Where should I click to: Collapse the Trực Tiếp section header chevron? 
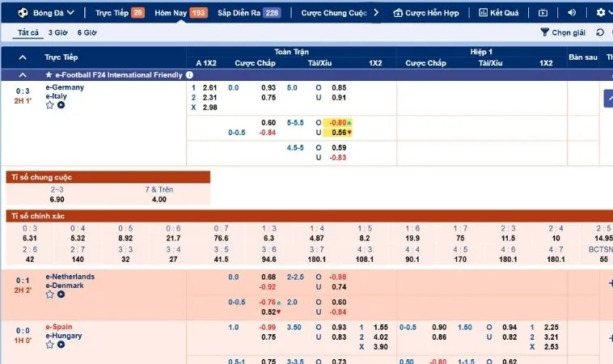pyautogui.click(x=22, y=57)
